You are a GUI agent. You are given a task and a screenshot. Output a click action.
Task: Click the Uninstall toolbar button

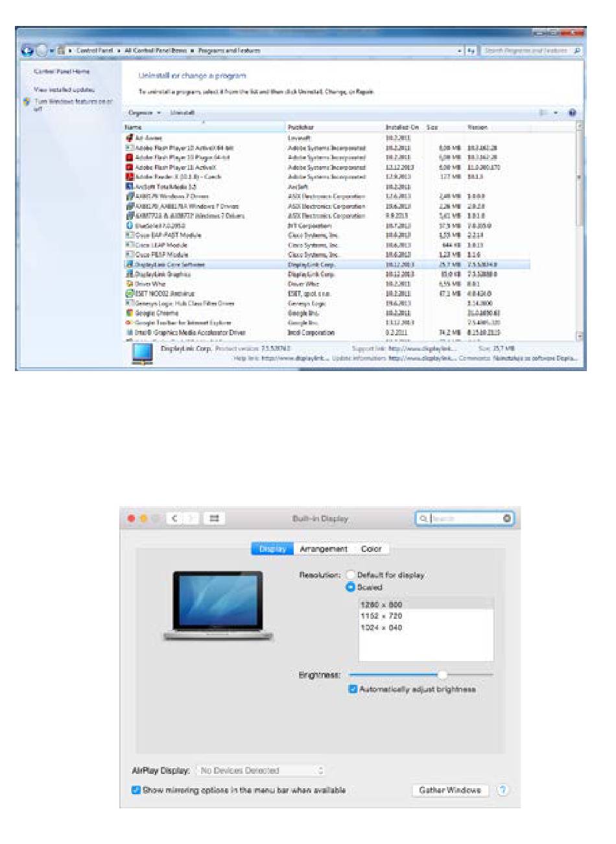coord(182,113)
